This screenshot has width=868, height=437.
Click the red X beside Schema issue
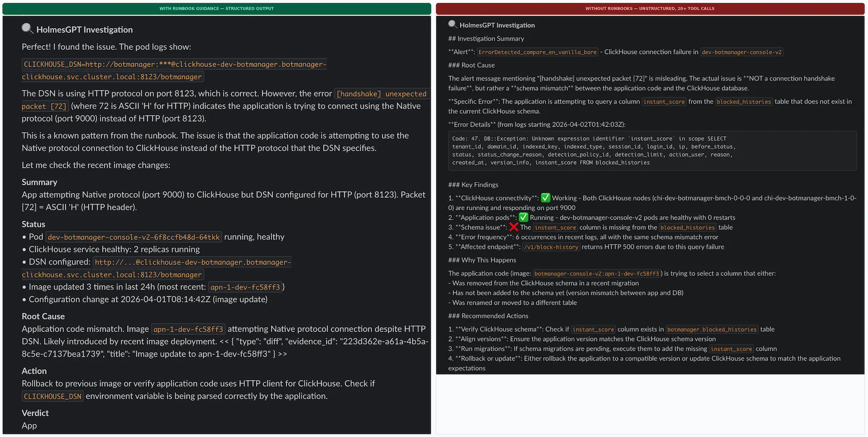click(513, 227)
